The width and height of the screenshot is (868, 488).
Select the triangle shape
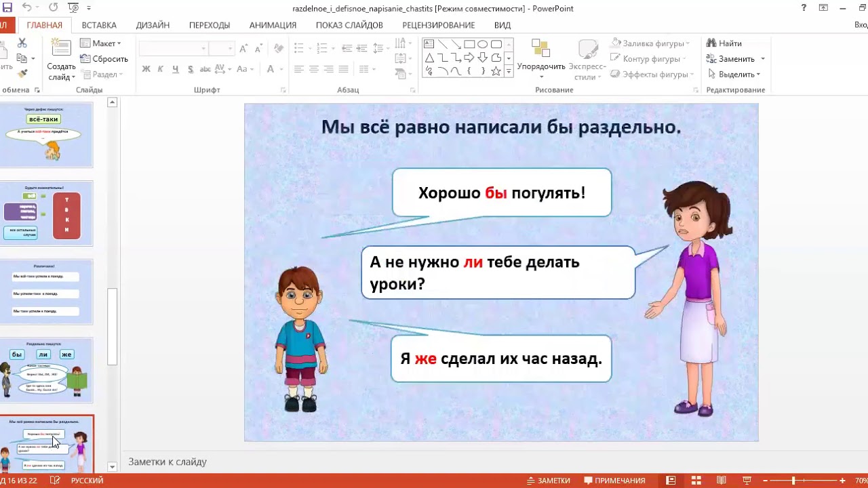click(x=429, y=58)
